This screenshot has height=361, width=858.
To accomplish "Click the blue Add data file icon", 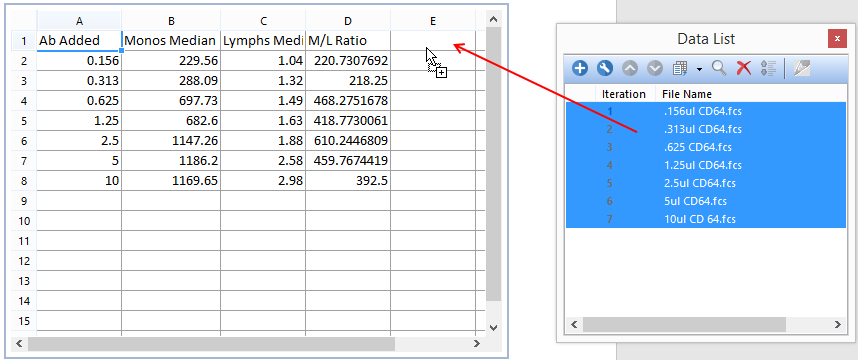I will coord(580,68).
